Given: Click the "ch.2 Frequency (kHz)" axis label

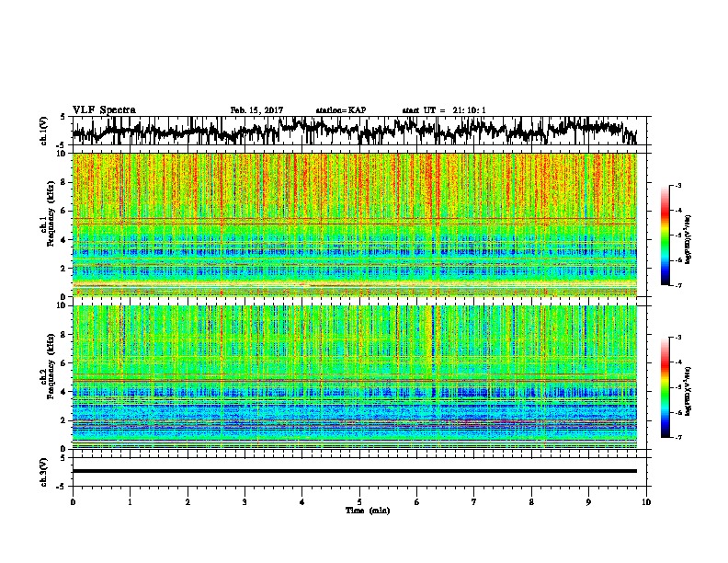Looking at the screenshot, I should coord(47,366).
